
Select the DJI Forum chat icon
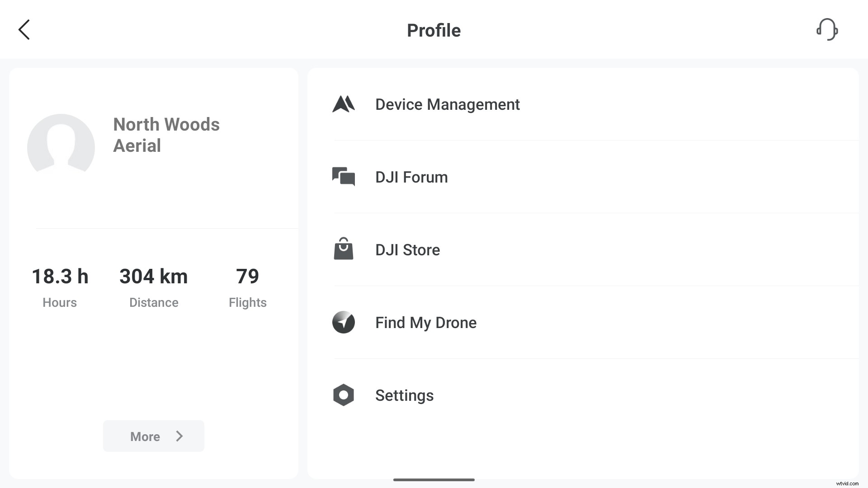pos(344,177)
